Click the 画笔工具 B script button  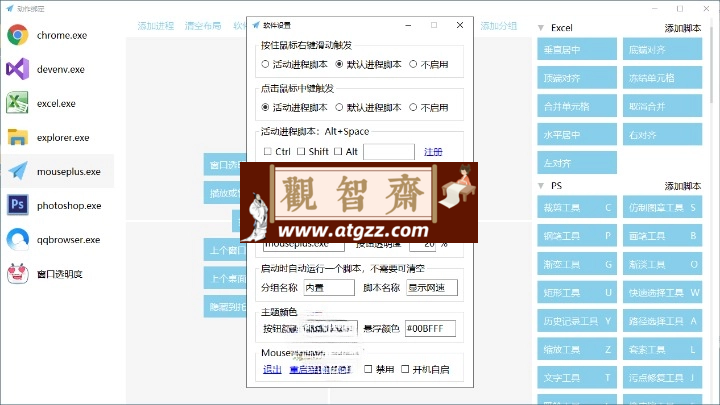pyautogui.click(x=663, y=236)
